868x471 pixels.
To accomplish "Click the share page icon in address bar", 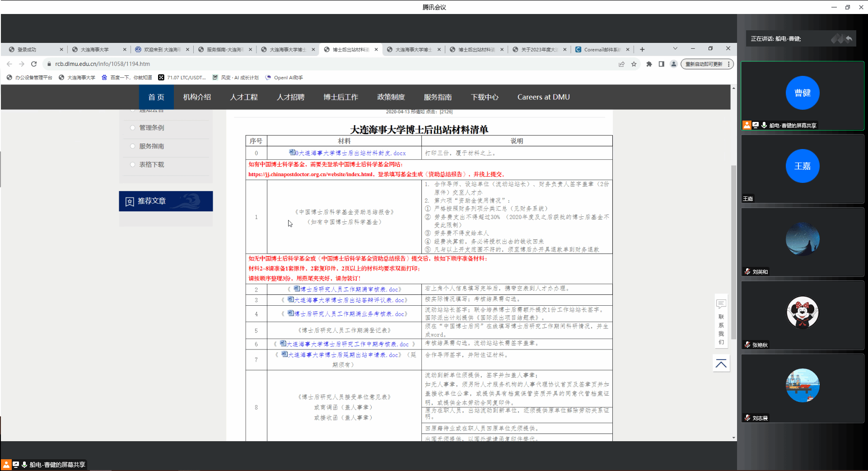I will pyautogui.click(x=621, y=64).
